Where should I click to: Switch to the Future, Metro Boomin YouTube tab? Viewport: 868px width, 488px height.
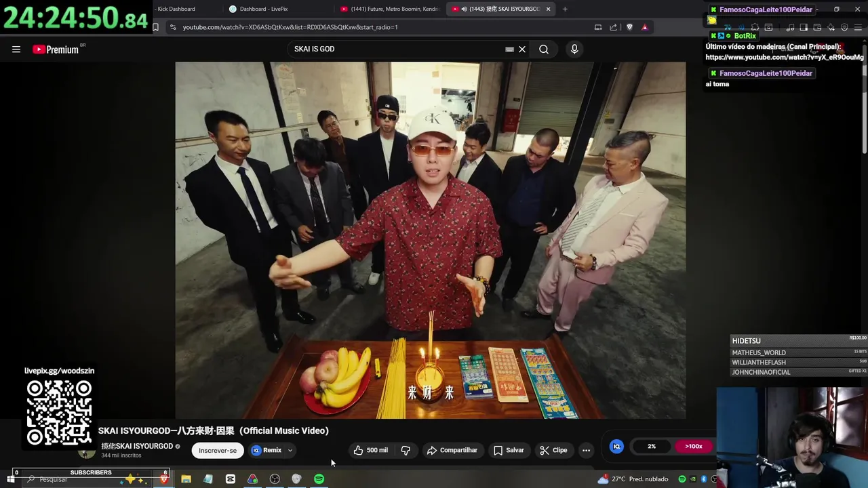(389, 9)
